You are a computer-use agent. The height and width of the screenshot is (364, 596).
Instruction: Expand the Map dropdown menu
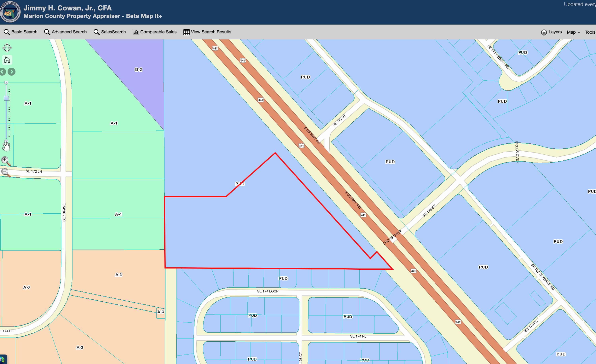[573, 32]
